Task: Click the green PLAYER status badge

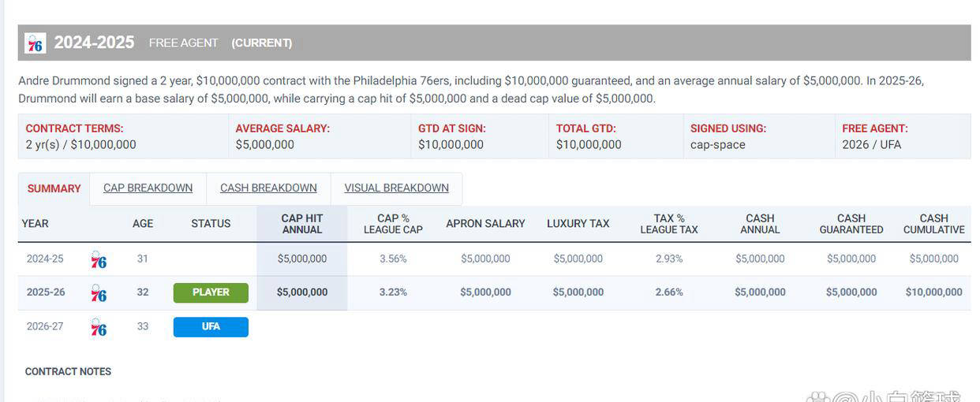Action: point(211,292)
